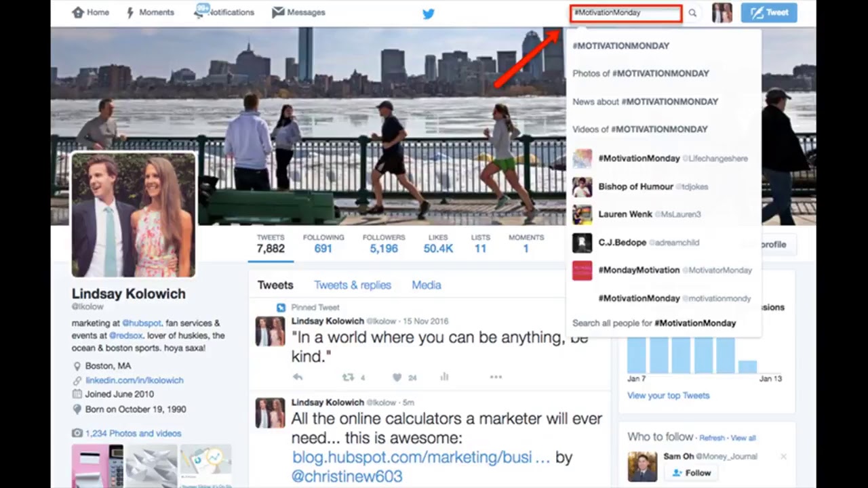Open 1,234 Photos and videos link
This screenshot has height=488, width=868.
[134, 433]
